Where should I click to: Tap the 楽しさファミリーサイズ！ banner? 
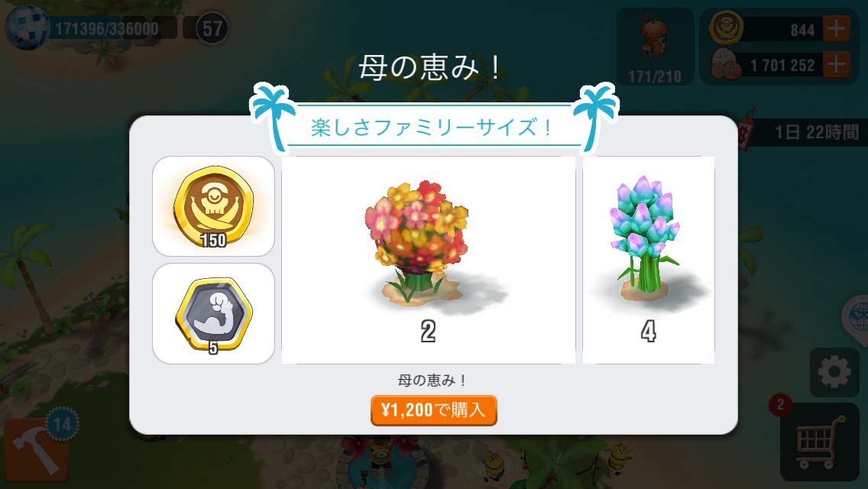[431, 128]
